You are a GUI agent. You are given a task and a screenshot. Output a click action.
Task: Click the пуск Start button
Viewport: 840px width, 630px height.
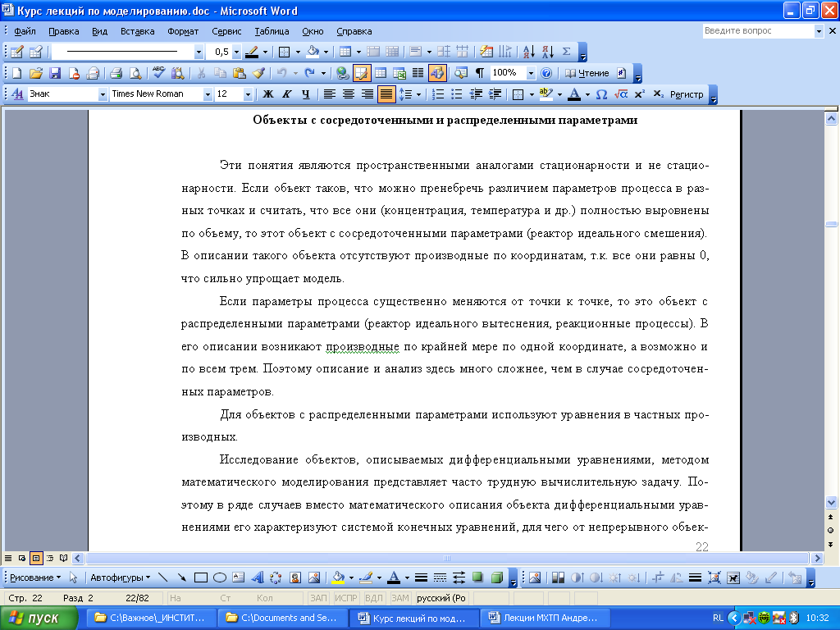pyautogui.click(x=39, y=618)
